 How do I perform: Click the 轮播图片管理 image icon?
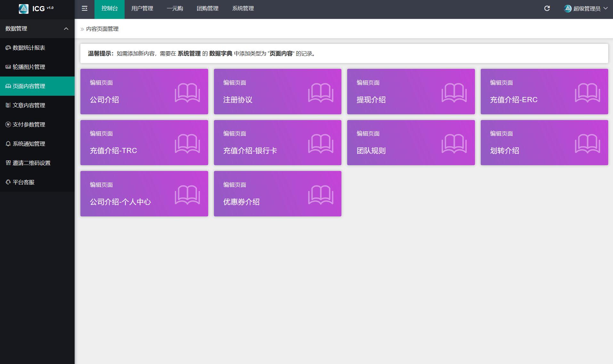click(8, 67)
